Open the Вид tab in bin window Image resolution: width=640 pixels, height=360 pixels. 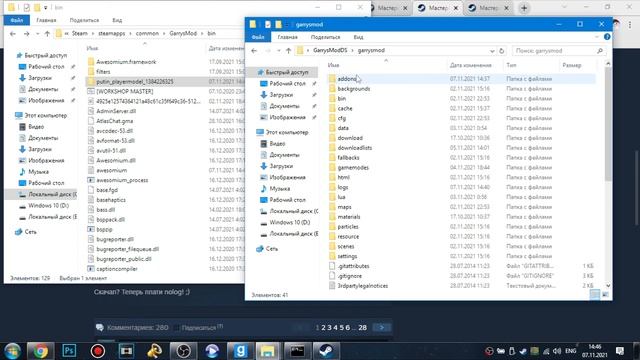[117, 20]
